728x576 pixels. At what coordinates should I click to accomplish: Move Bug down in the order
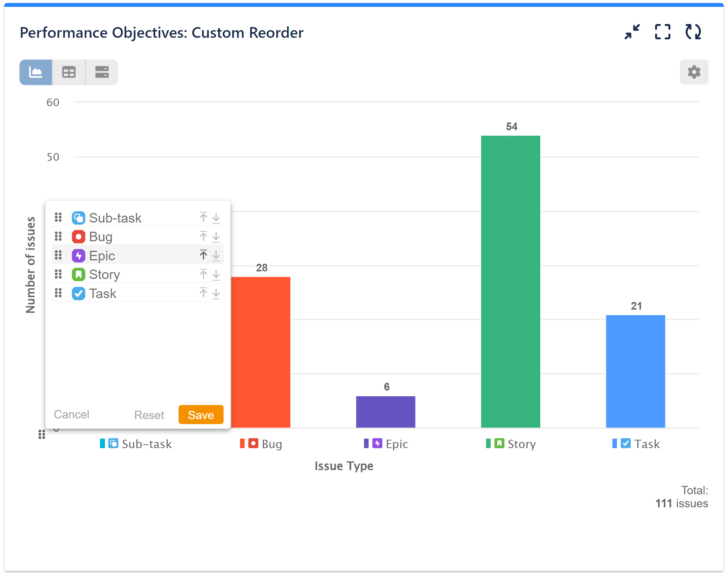(216, 237)
